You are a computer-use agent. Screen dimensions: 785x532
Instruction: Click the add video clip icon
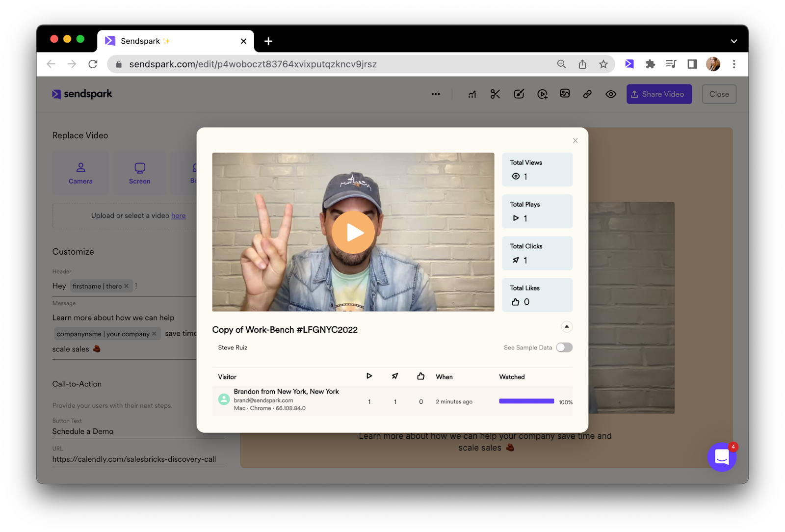[542, 94]
